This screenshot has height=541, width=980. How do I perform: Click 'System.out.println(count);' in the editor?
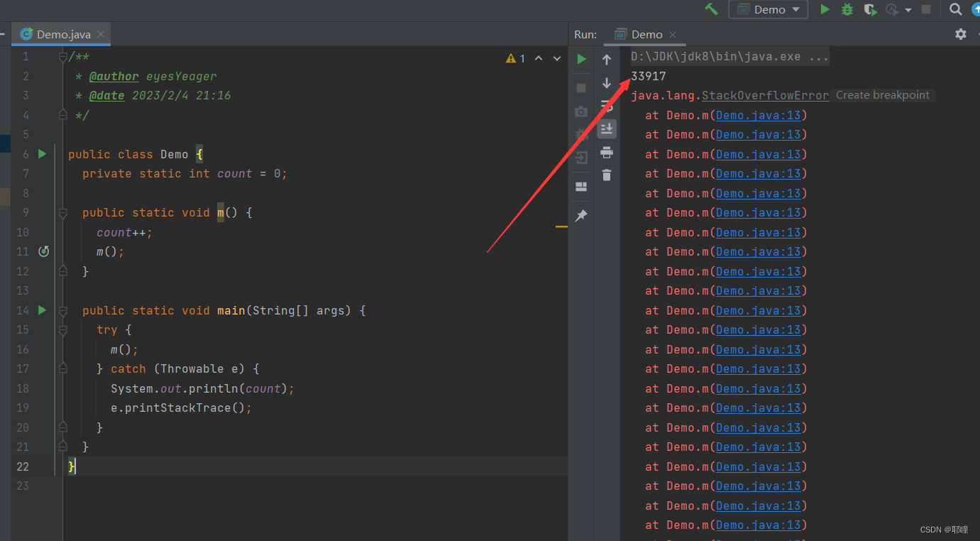[202, 388]
